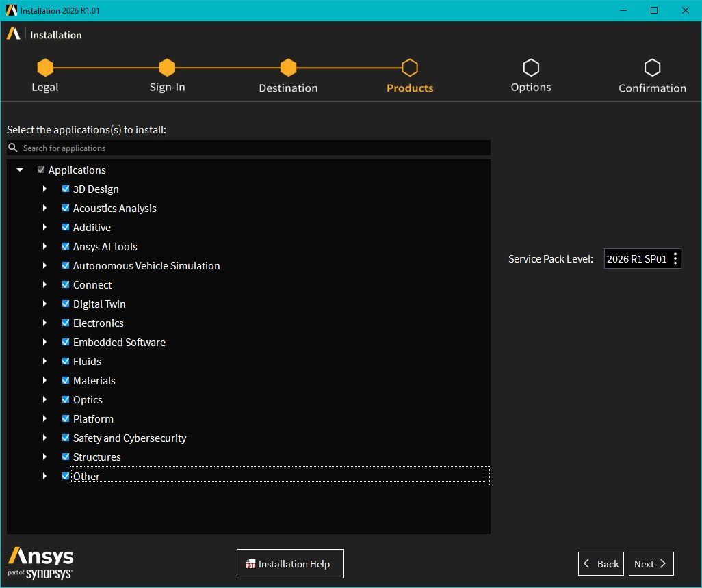Image resolution: width=702 pixels, height=588 pixels.
Task: Collapse the Applications root node
Action: pyautogui.click(x=20, y=170)
